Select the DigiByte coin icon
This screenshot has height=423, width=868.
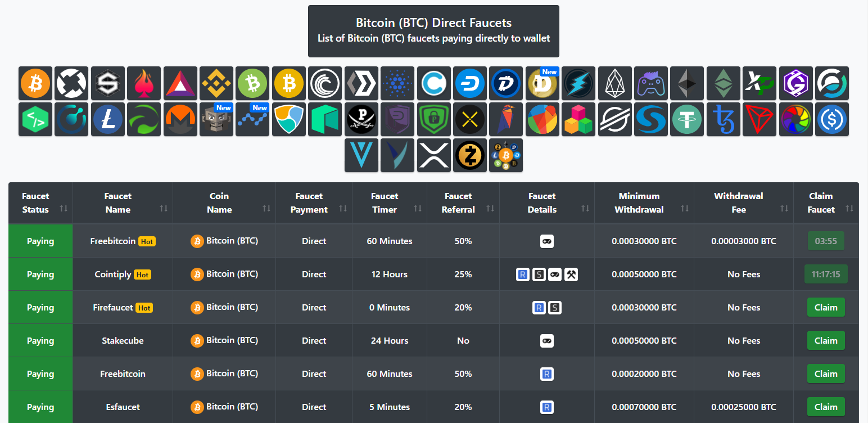click(x=506, y=83)
